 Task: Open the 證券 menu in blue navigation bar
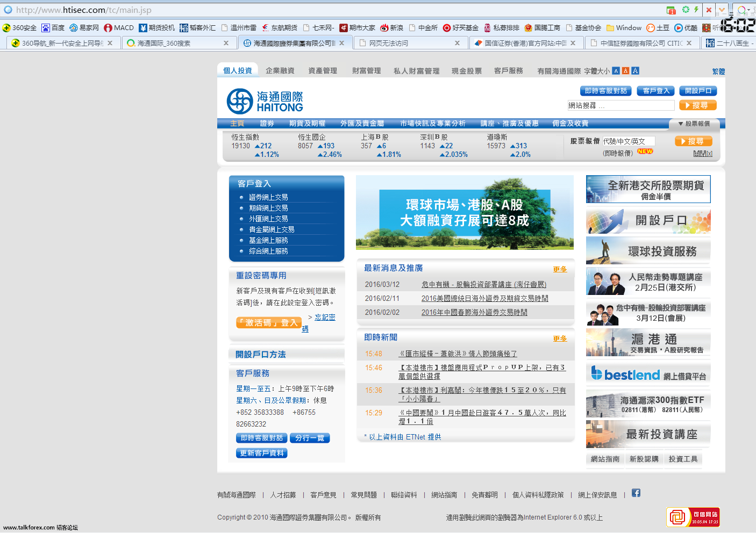[267, 124]
